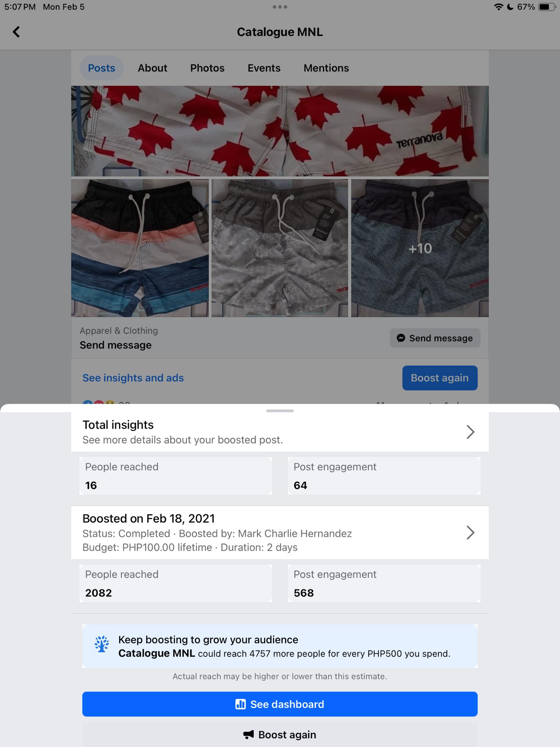Grab the bottom sheet drag handle

pos(280,411)
